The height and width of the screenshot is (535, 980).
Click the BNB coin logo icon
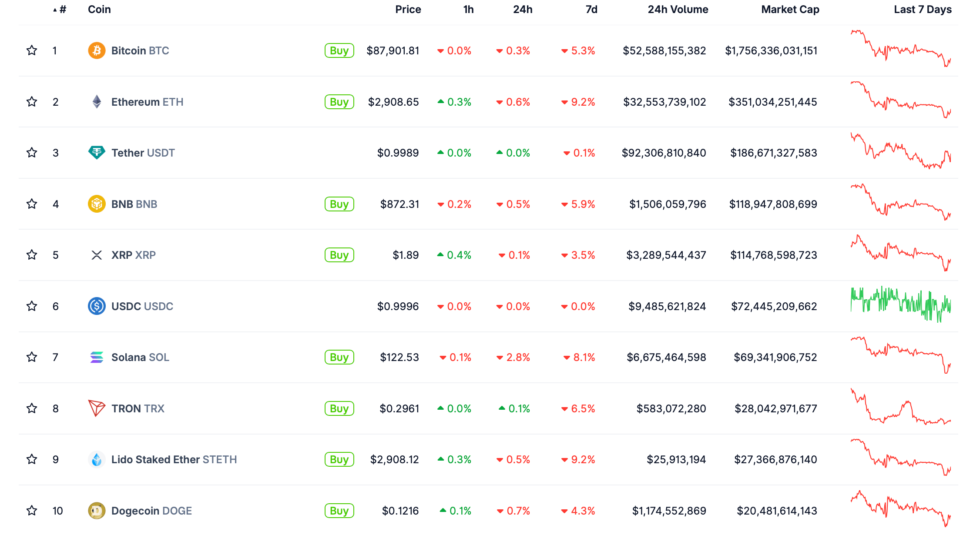coord(97,204)
